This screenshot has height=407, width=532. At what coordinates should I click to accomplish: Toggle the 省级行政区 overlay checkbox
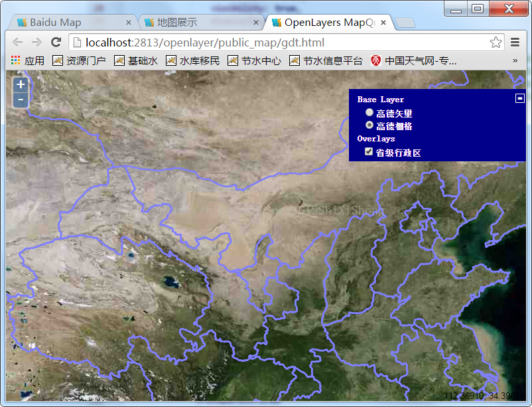[369, 151]
